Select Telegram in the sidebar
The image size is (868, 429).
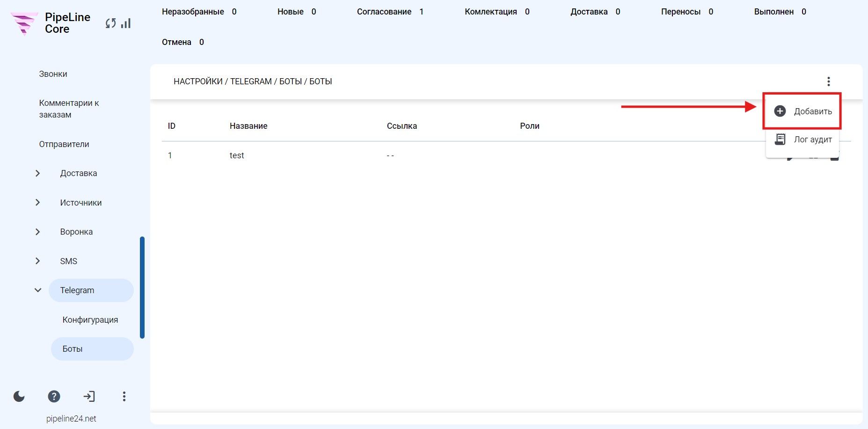tap(91, 290)
